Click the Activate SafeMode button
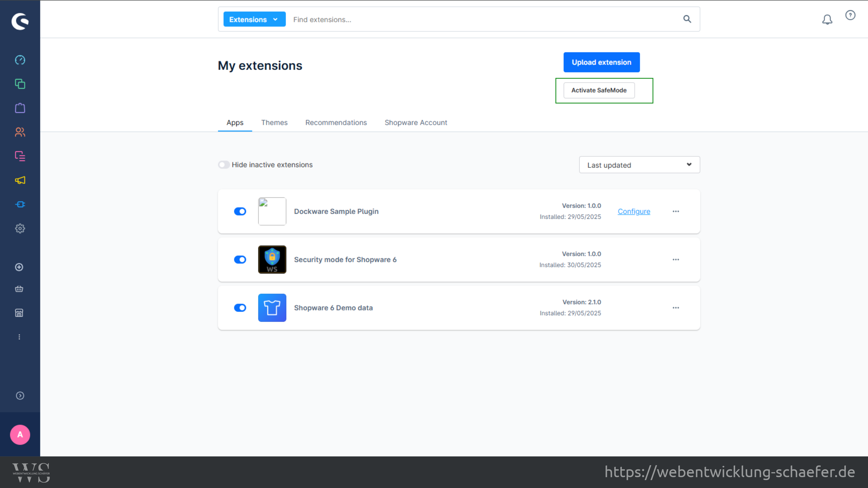The width and height of the screenshot is (868, 488). coord(599,90)
